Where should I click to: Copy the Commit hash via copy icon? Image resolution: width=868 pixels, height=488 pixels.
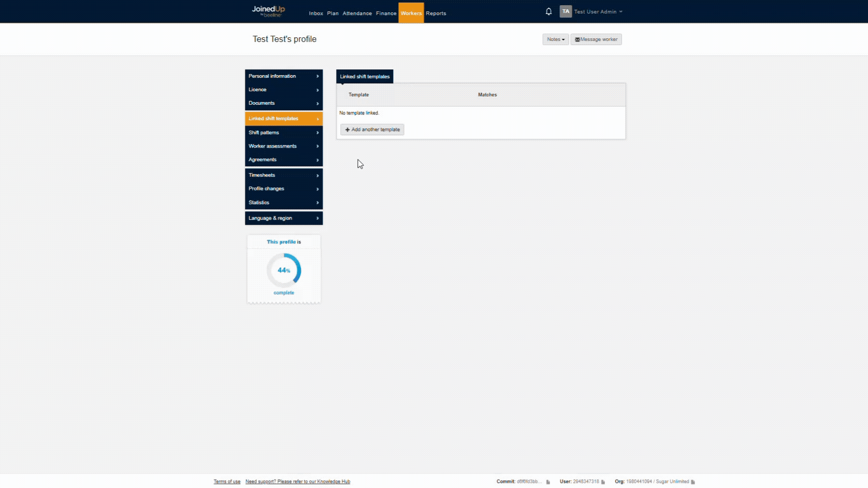pos(548,482)
